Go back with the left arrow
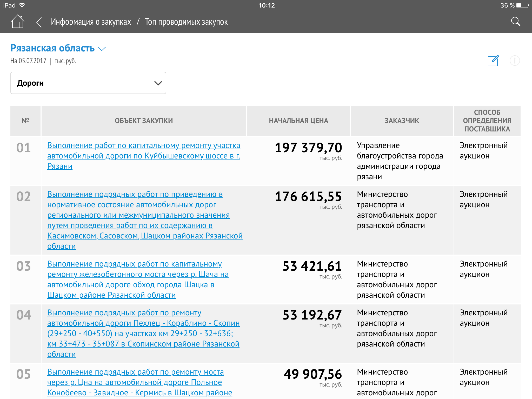Image resolution: width=532 pixels, height=399 pixels. click(39, 22)
